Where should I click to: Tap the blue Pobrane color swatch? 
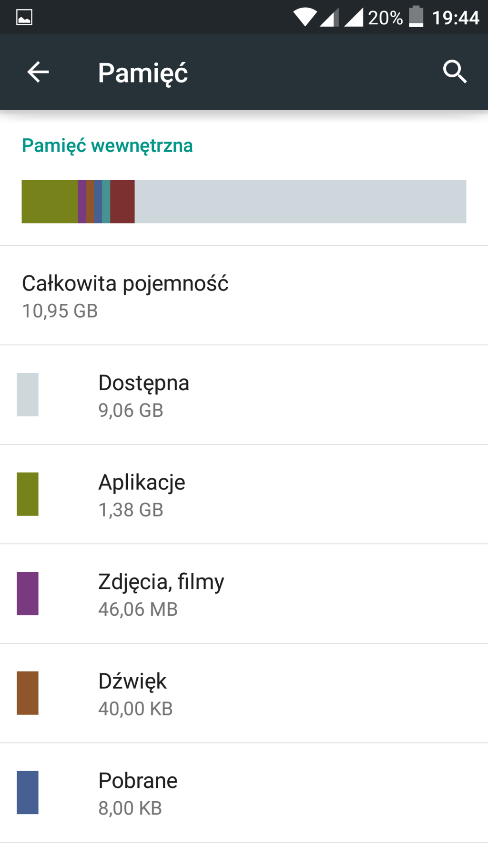pos(28,793)
